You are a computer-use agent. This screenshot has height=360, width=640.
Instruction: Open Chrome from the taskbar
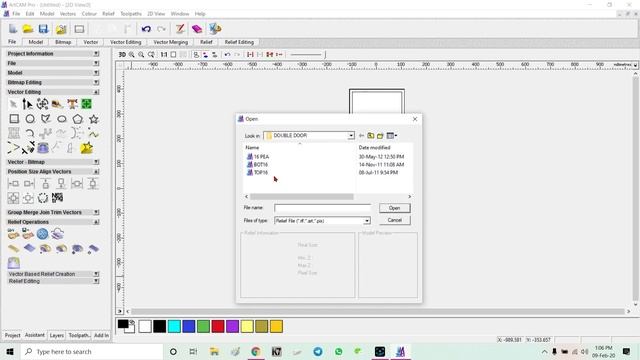[256, 351]
